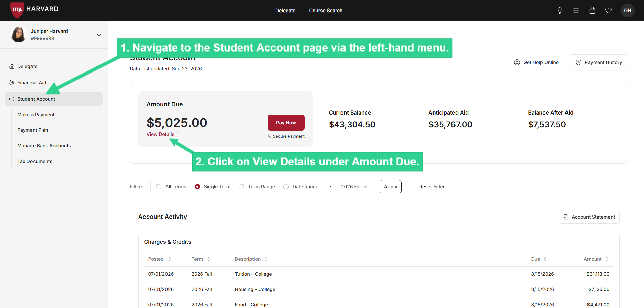
Task: Open Tax Documents in the sidebar
Action: [x=35, y=161]
